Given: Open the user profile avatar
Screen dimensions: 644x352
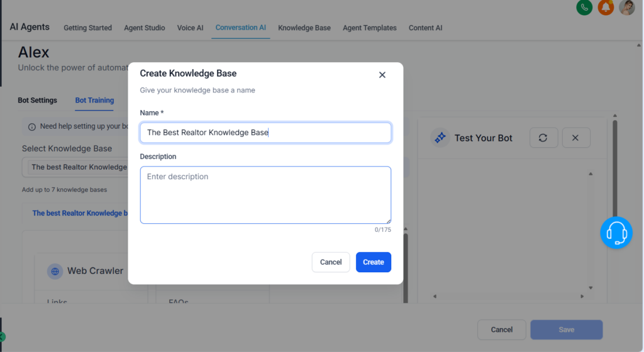Looking at the screenshot, I should (626, 8).
